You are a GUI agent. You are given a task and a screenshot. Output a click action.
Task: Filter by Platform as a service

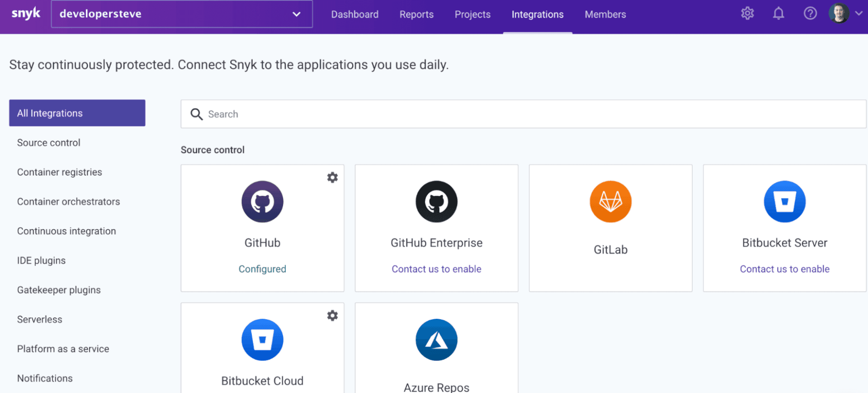coord(63,349)
